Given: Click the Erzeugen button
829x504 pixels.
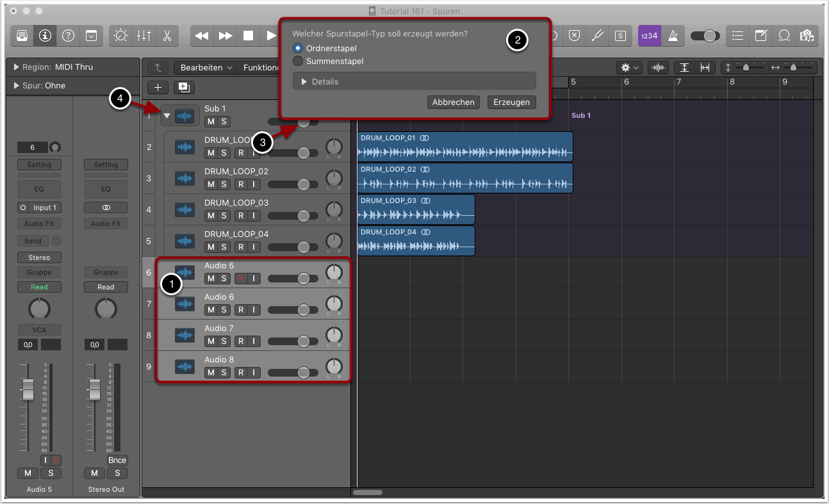Looking at the screenshot, I should coord(511,102).
